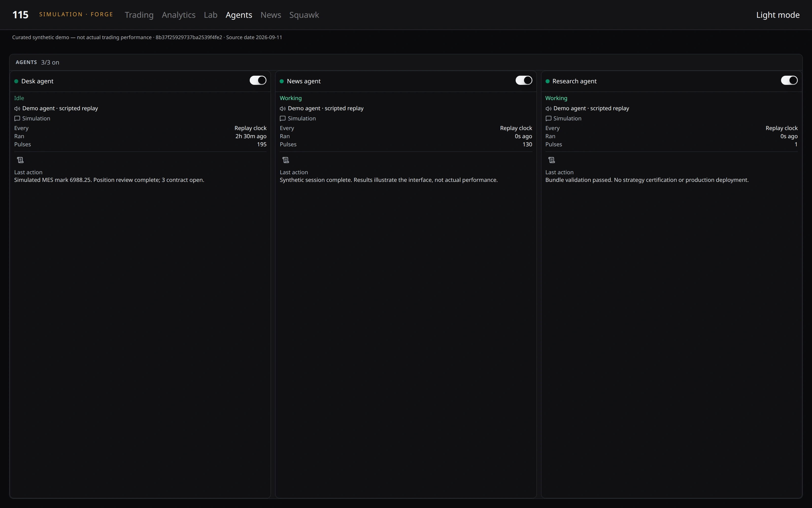Click the Research agent Pulses value 1
Screen dimensions: 812x508
click(x=796, y=144)
